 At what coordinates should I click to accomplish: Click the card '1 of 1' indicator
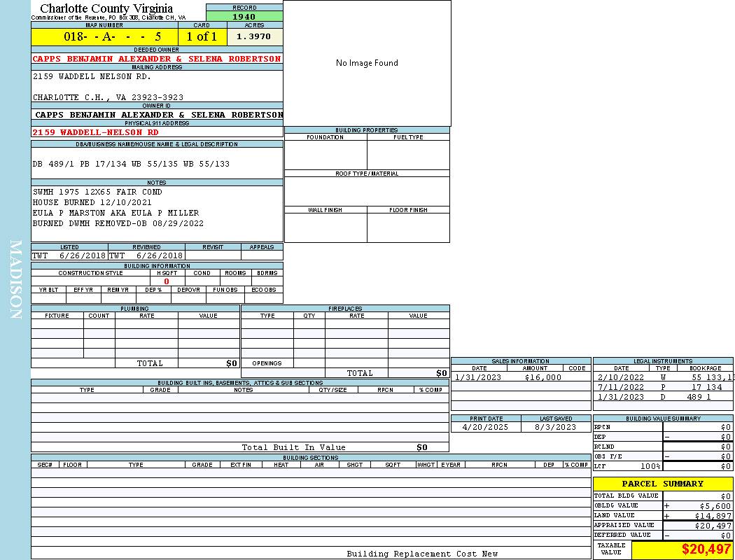coord(202,36)
